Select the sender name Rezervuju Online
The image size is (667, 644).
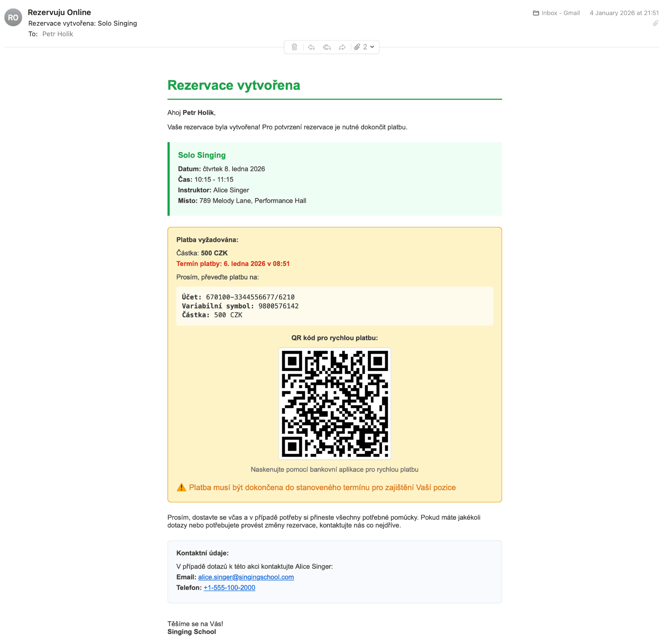click(x=59, y=12)
